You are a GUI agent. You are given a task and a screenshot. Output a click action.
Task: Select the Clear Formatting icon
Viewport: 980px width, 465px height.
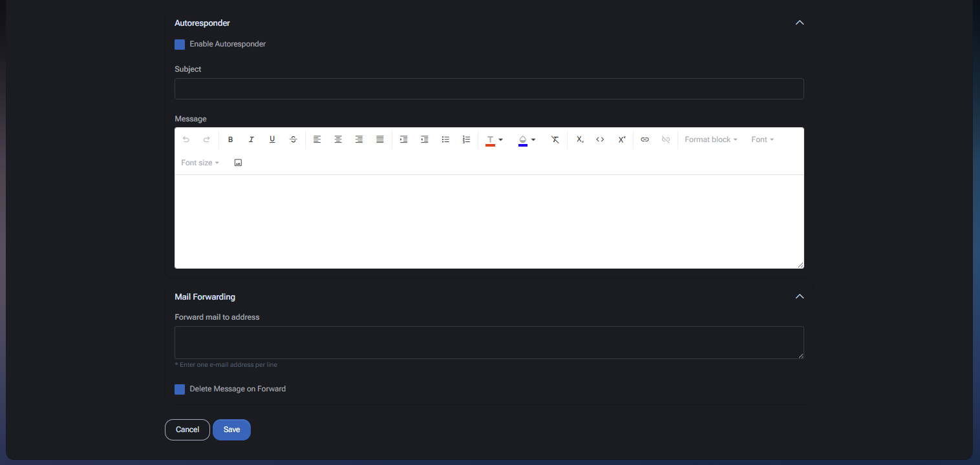click(x=555, y=139)
